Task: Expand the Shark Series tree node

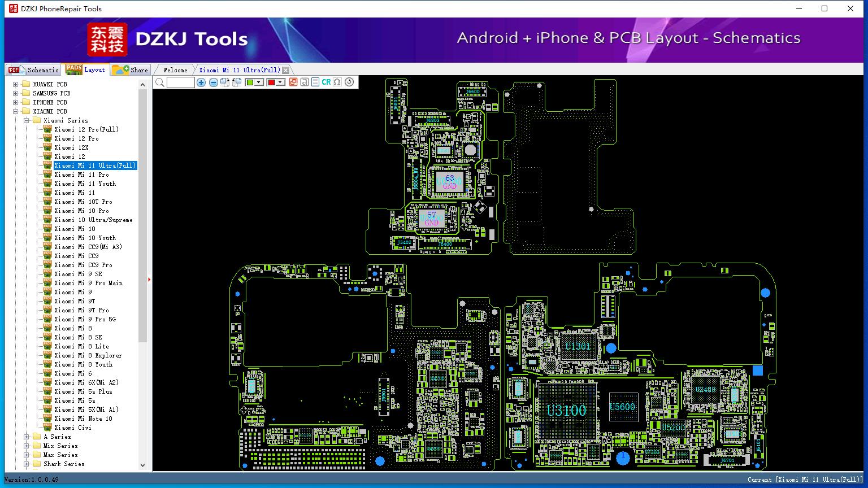Action: (x=27, y=464)
